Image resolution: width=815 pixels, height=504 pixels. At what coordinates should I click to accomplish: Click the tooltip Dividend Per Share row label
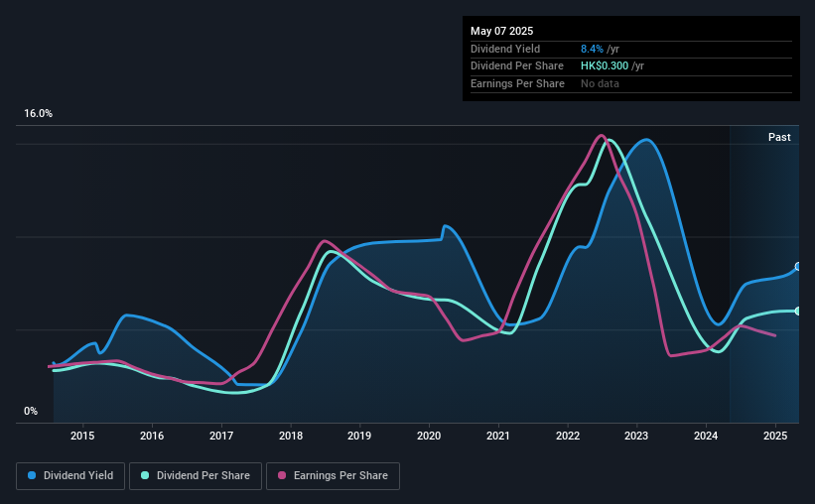[516, 66]
